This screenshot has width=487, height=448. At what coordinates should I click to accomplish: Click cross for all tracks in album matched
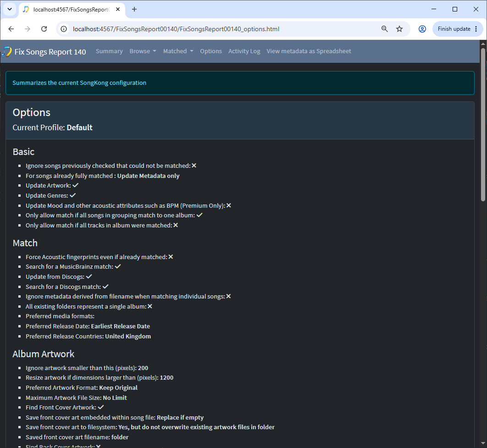176,226
